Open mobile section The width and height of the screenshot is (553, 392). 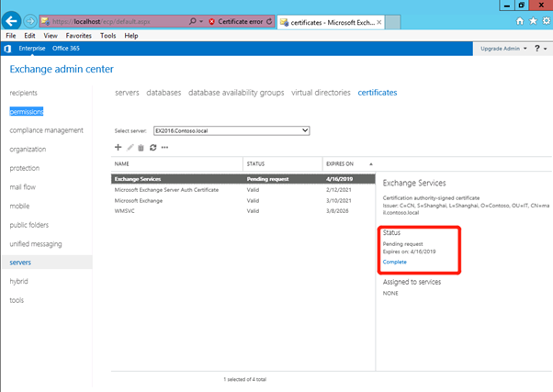tap(20, 206)
